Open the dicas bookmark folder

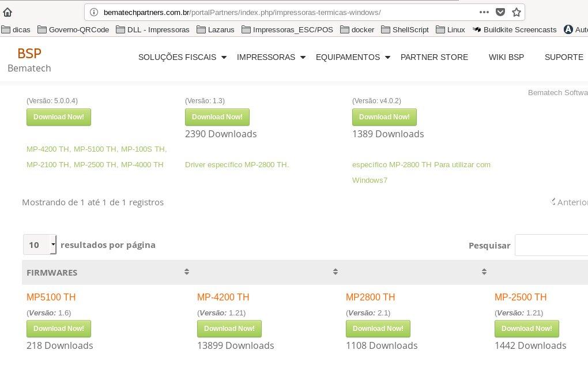tap(16, 29)
